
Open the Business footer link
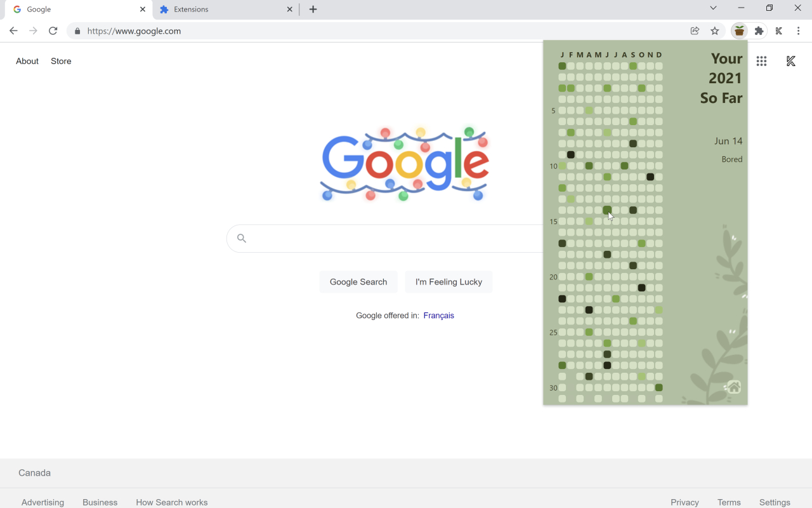(100, 502)
